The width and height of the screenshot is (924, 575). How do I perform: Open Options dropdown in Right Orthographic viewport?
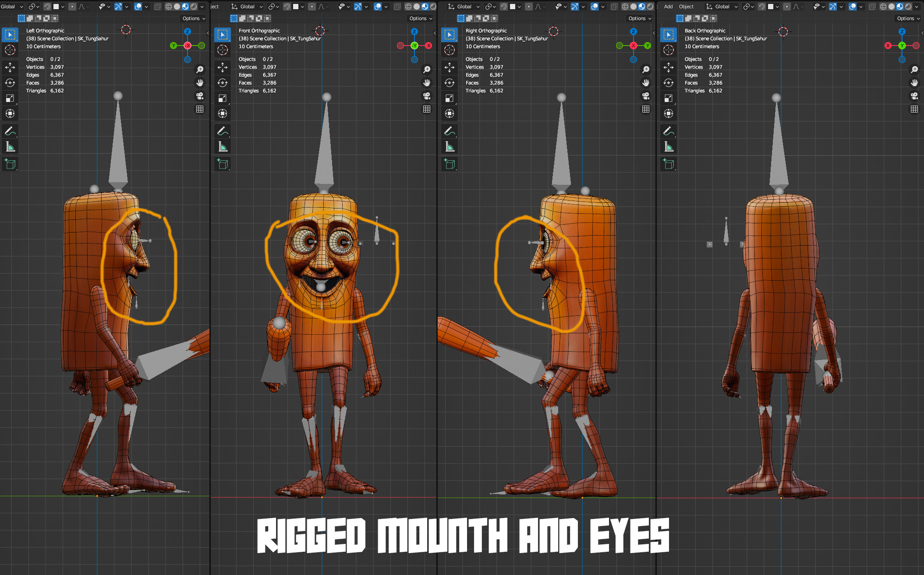[640, 18]
